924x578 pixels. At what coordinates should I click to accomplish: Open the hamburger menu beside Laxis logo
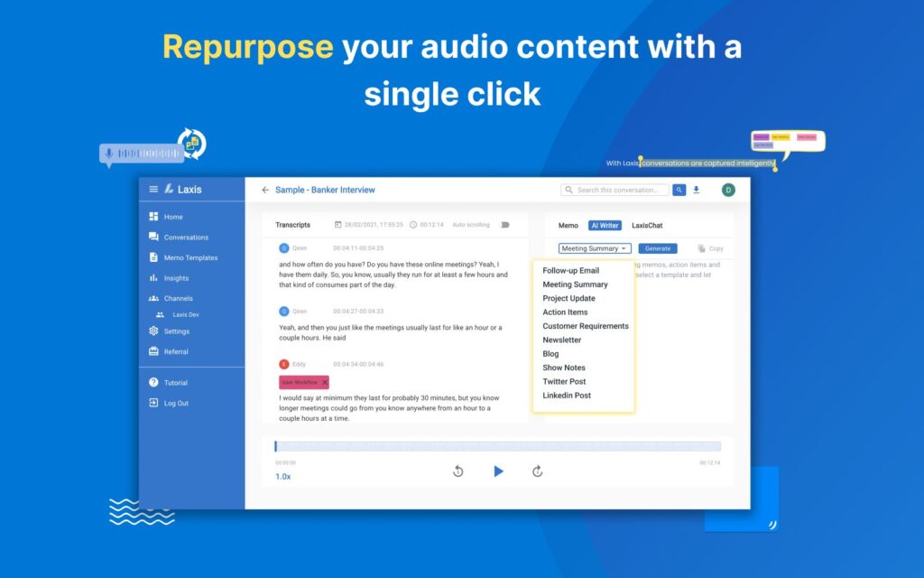[153, 190]
